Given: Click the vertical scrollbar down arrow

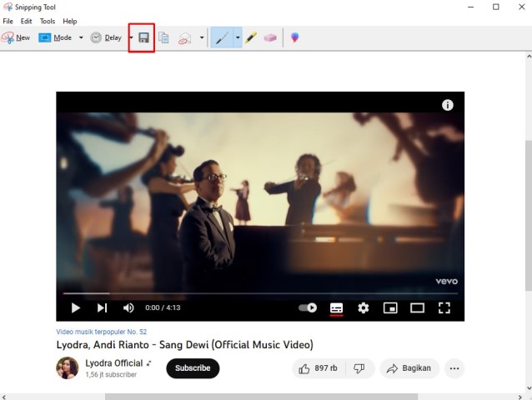Looking at the screenshot, I should [x=529, y=387].
